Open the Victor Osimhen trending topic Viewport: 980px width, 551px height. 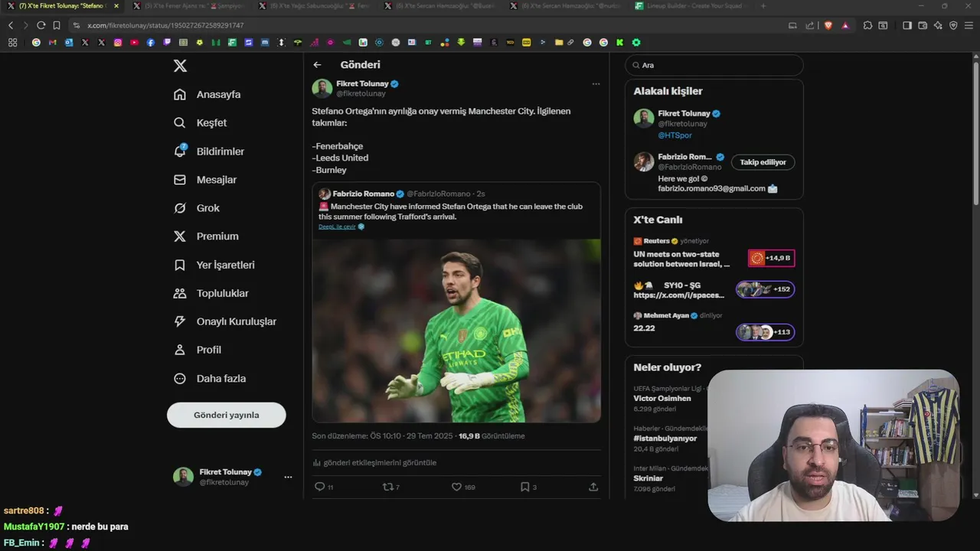662,399
